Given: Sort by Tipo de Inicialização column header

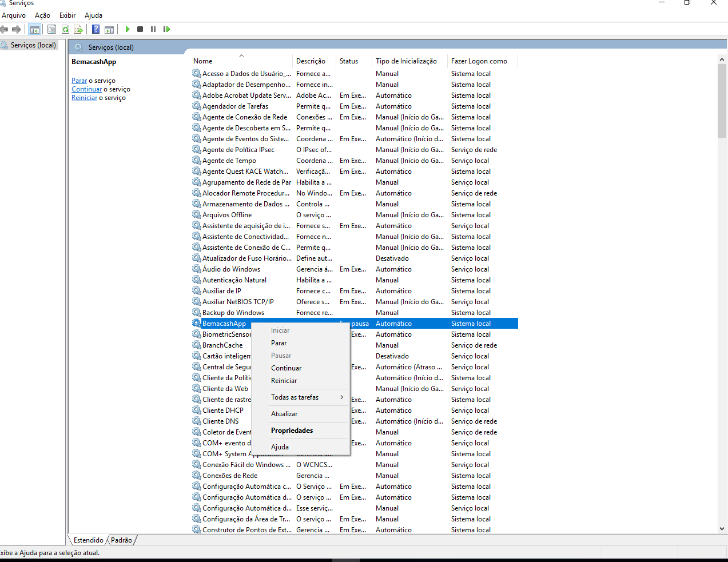Looking at the screenshot, I should (409, 61).
